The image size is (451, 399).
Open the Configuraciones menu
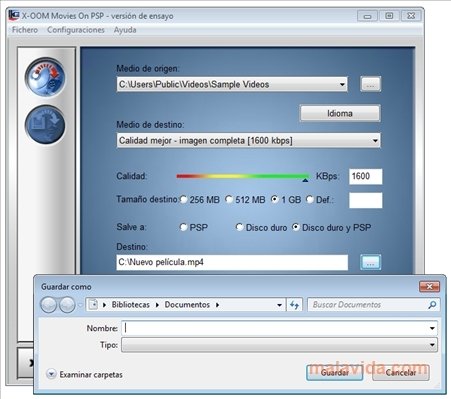point(76,30)
